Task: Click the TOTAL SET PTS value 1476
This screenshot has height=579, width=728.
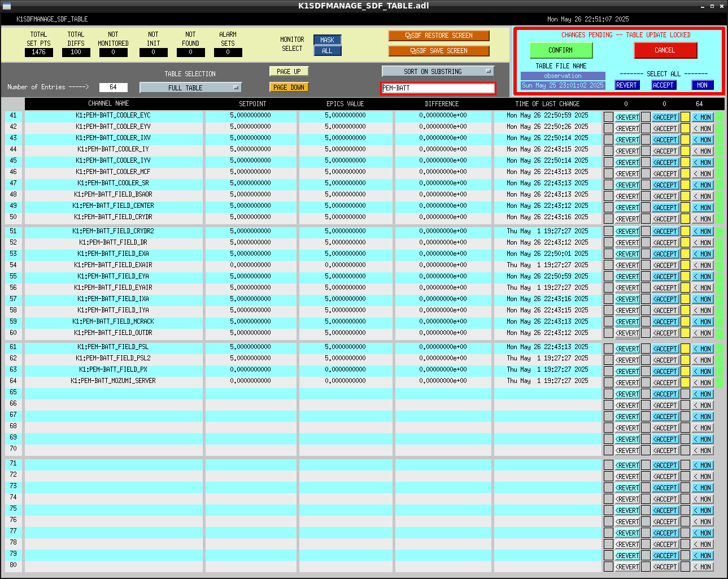Action: click(39, 52)
